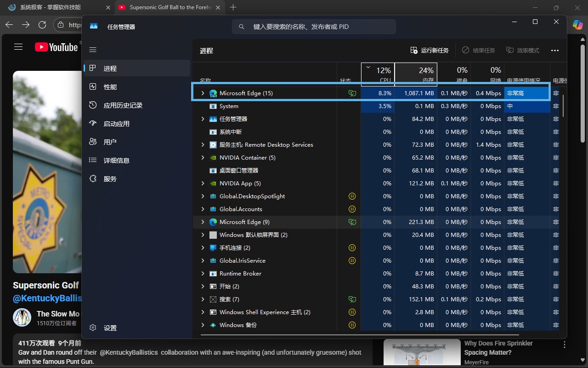Open the 性能 (Performance) sidebar tab
588x368 pixels.
[x=137, y=86]
